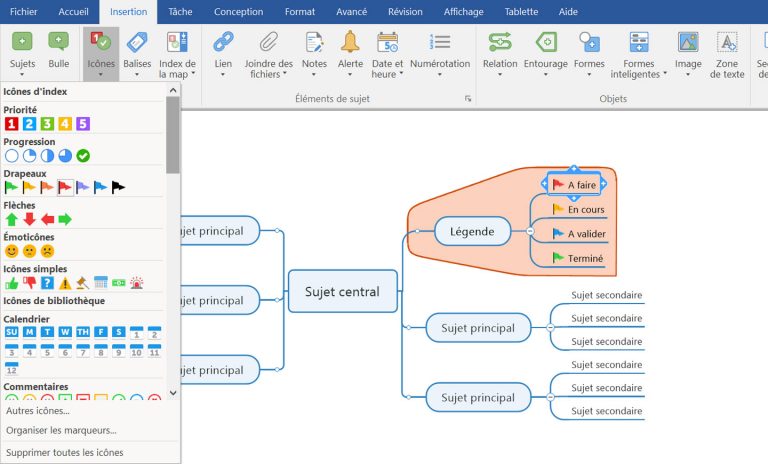Collapse the Légende topic branch
The height and width of the screenshot is (464, 768).
(x=530, y=231)
